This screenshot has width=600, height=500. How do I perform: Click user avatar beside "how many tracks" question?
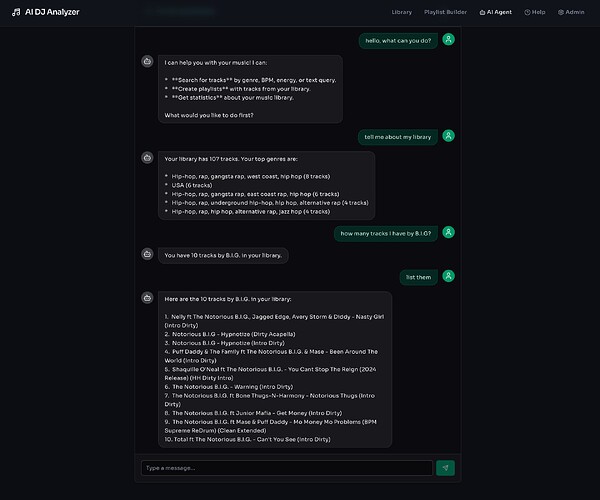pyautogui.click(x=449, y=232)
